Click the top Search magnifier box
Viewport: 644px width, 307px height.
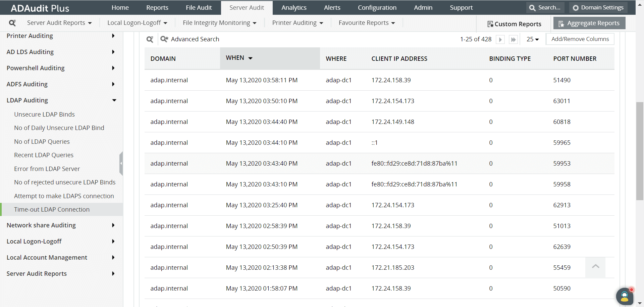[545, 7]
